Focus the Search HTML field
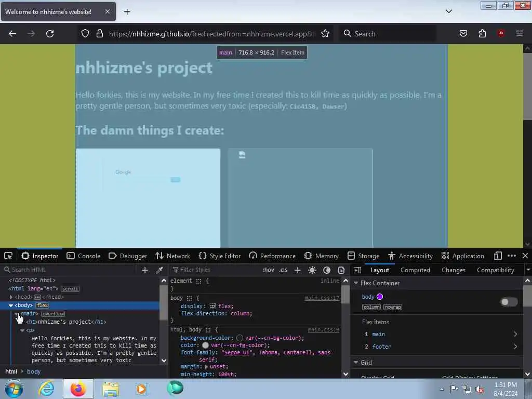The image size is (532, 399). [69, 270]
